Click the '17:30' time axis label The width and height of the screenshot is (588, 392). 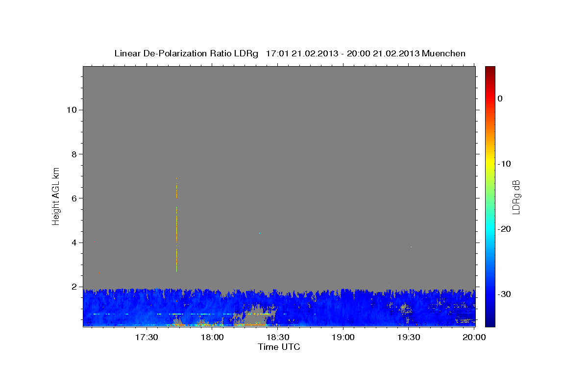pos(147,338)
